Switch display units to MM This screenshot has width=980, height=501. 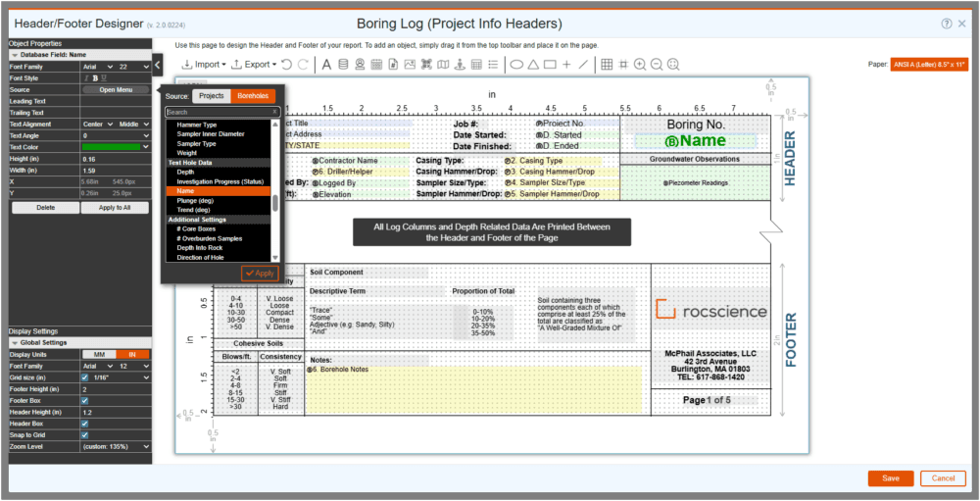point(99,354)
